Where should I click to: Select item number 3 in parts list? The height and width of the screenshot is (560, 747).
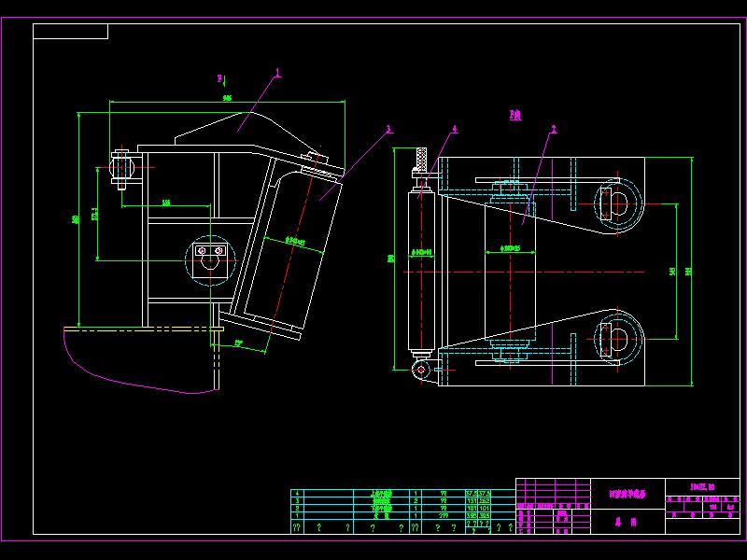coord(297,501)
